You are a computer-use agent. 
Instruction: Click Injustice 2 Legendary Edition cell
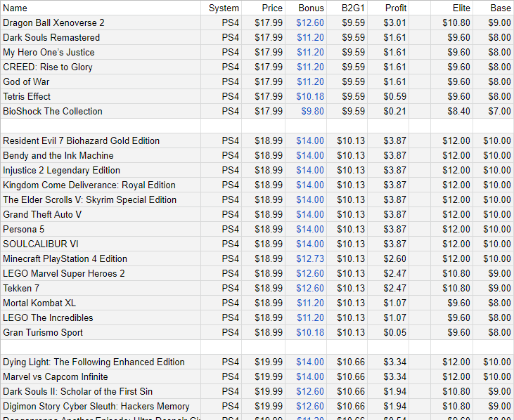coord(101,170)
